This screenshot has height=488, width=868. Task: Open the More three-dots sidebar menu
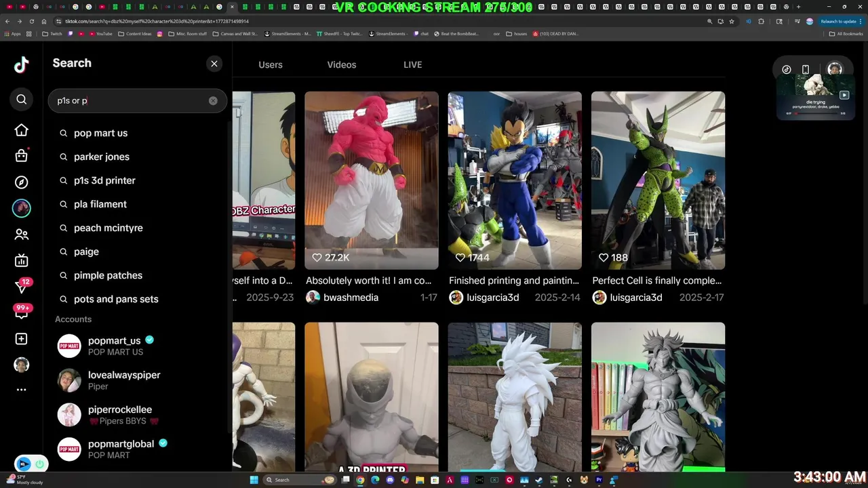point(22,390)
